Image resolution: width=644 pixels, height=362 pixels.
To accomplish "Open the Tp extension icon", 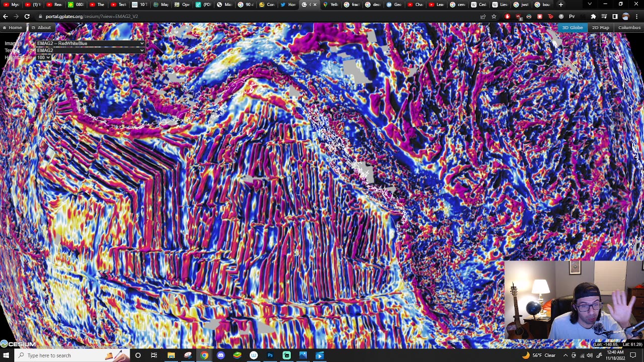I will [550, 16].
